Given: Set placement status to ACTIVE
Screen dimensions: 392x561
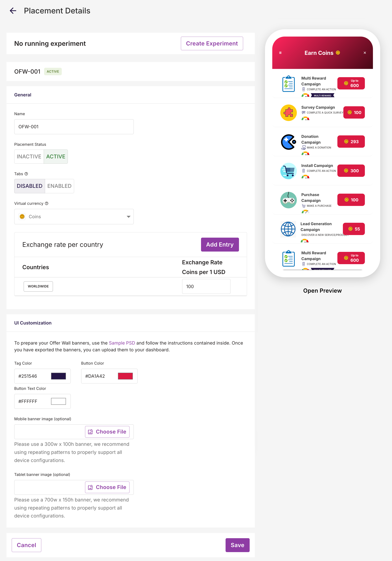Looking at the screenshot, I should point(56,157).
